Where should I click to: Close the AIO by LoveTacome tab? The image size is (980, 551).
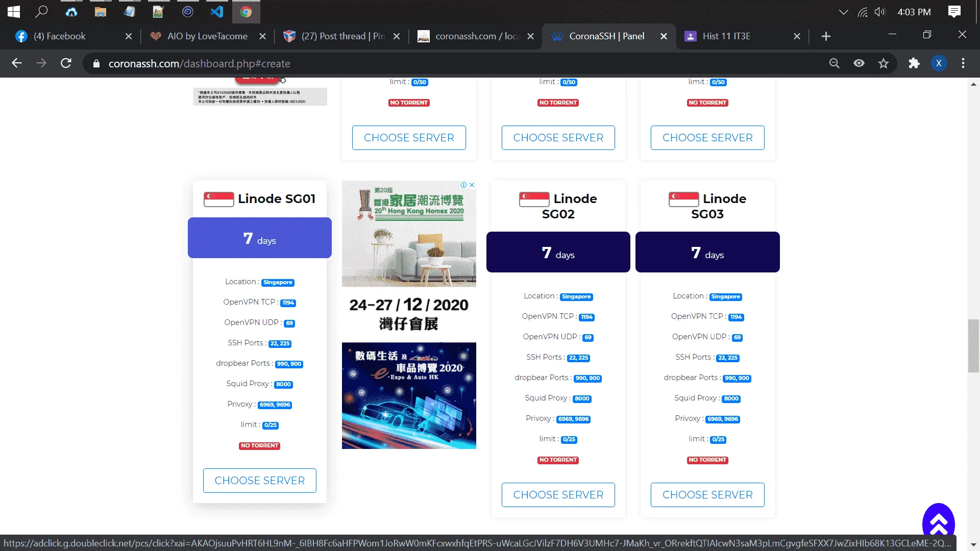point(262,36)
